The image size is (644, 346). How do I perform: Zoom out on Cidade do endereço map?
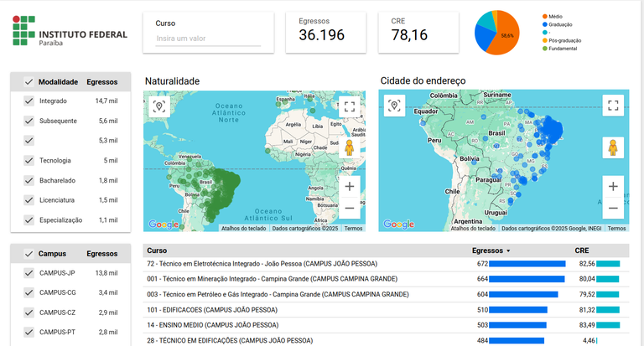tap(613, 207)
